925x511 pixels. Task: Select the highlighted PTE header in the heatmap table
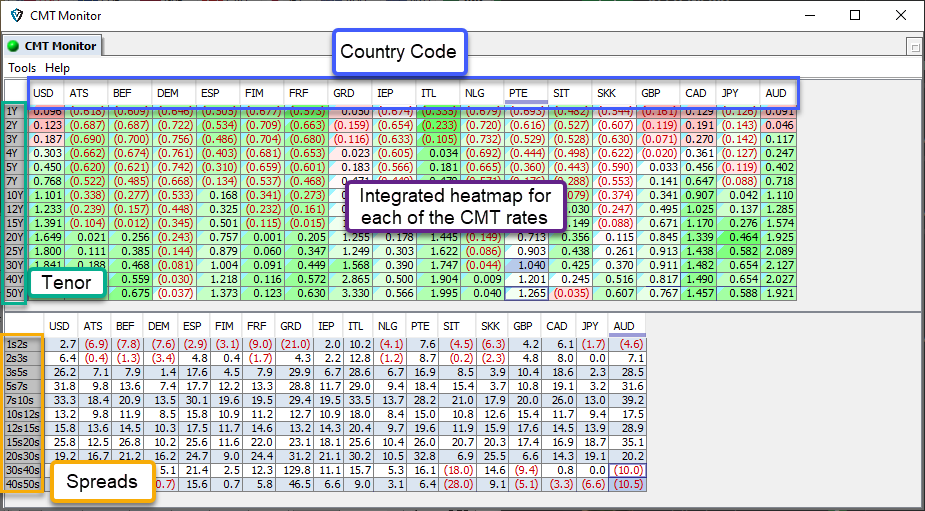526,93
